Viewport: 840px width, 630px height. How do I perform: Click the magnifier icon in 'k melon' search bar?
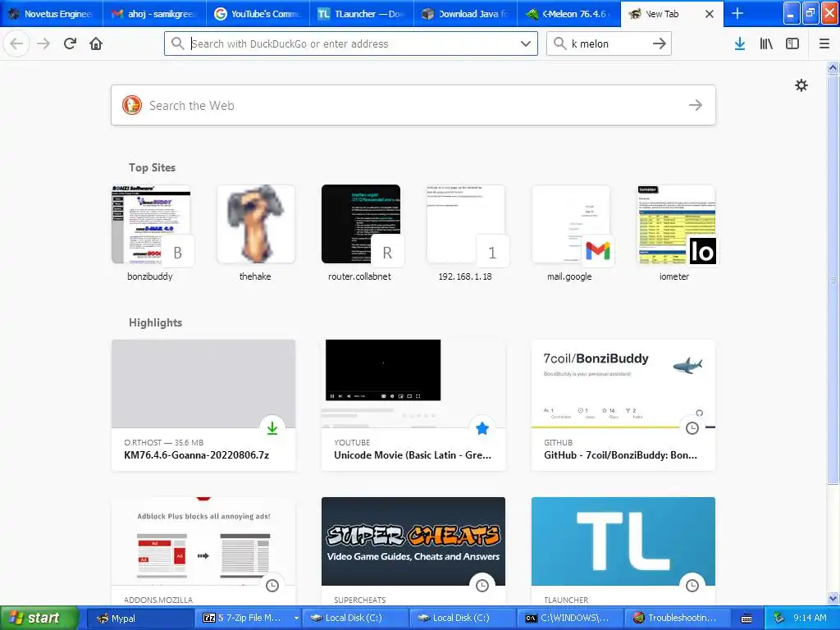click(x=559, y=43)
